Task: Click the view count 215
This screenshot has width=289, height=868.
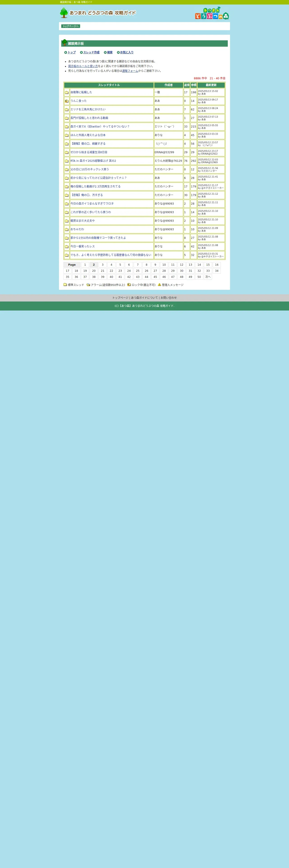Action: [193, 127]
